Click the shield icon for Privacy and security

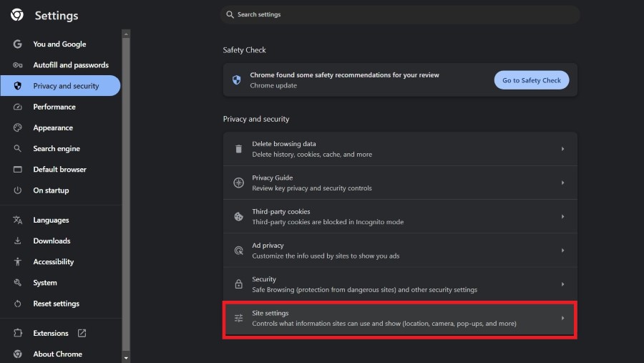[17, 85]
